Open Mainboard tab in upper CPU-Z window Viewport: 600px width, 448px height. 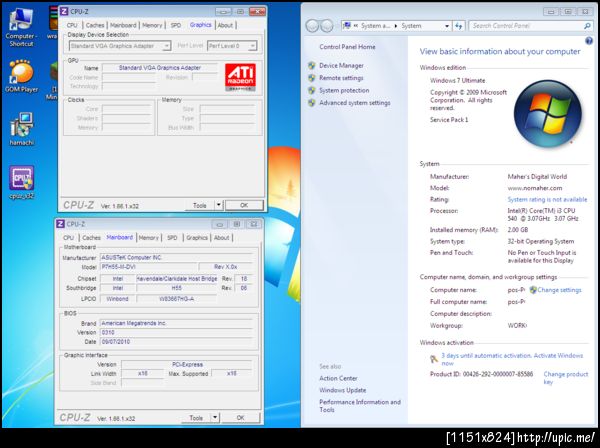(123, 25)
